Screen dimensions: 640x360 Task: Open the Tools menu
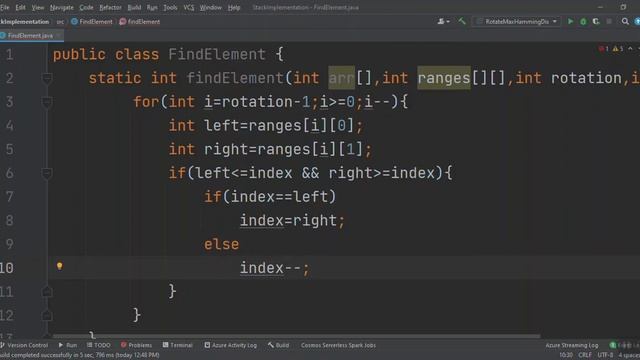pos(170,7)
